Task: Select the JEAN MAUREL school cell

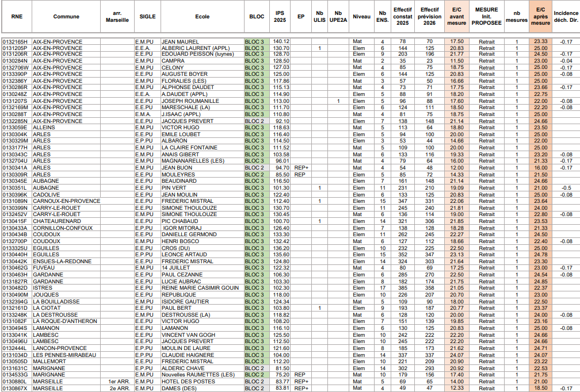Action: pos(180,41)
